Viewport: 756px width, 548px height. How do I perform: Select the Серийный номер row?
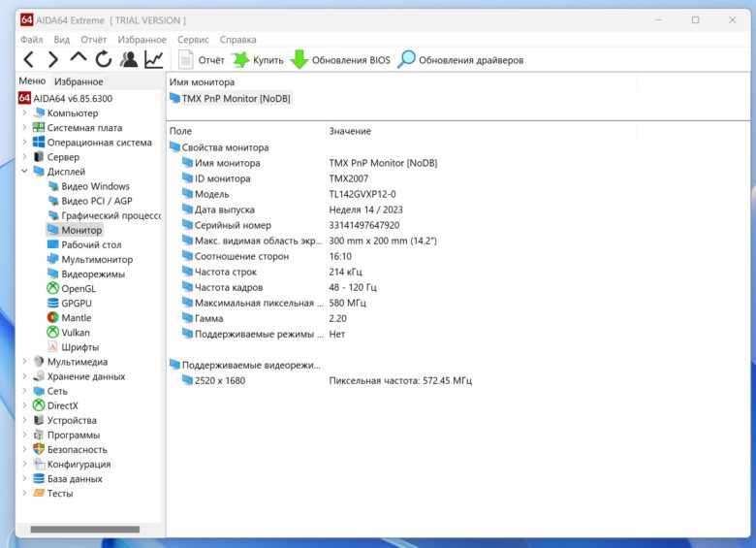(291, 225)
